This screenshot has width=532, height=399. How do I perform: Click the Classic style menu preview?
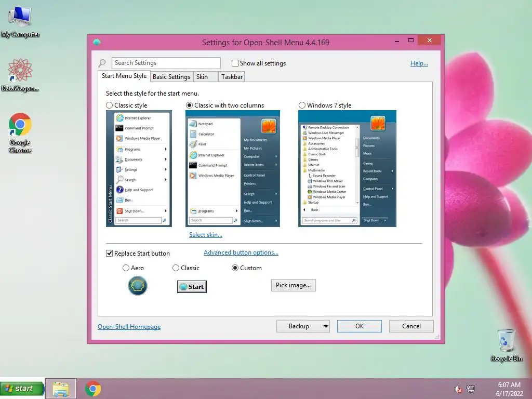point(139,169)
